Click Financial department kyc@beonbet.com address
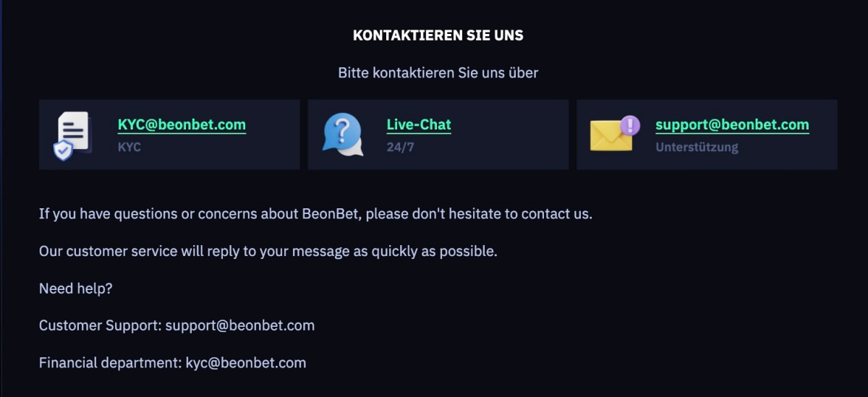The image size is (868, 397). click(246, 362)
